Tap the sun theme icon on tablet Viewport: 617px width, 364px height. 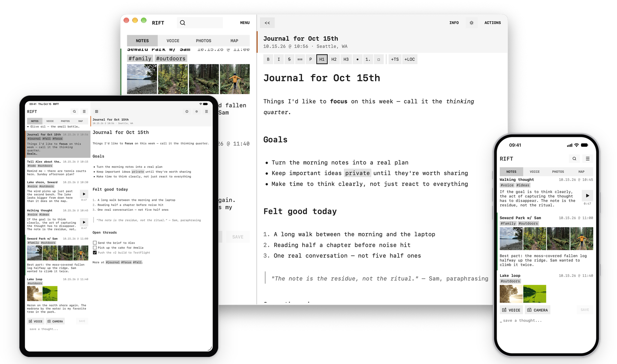197,111
